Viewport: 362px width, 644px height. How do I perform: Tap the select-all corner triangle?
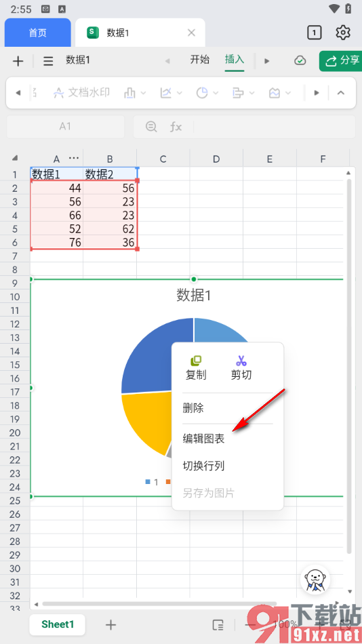pos(15,158)
